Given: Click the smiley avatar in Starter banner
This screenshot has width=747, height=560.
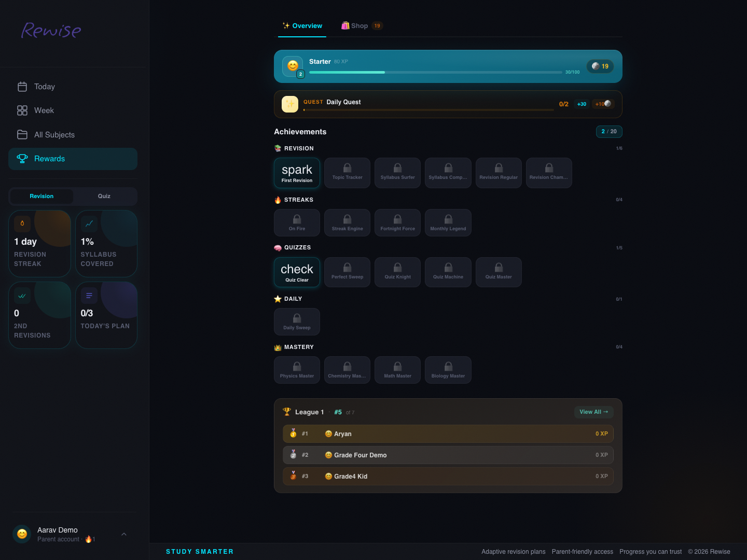Looking at the screenshot, I should [x=293, y=66].
